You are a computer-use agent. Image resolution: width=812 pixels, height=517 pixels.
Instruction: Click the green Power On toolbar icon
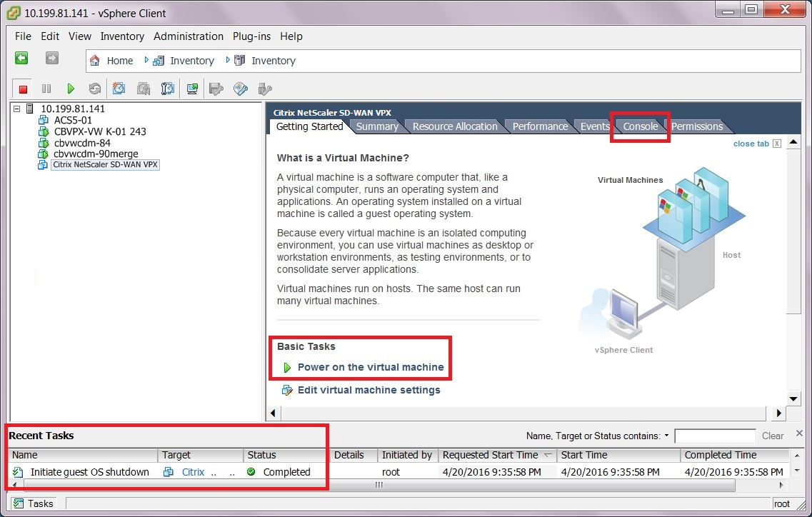point(71,89)
